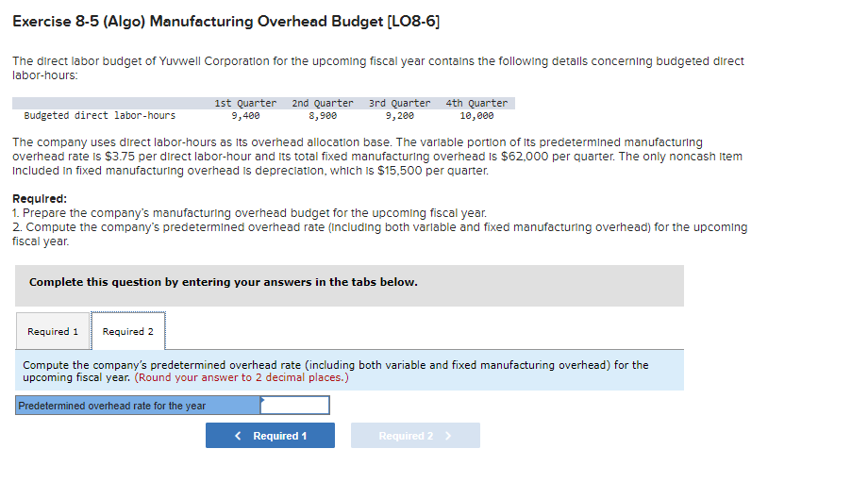Click the Budgeted direct labor-hours row label
This screenshot has width=868, height=482.
click(x=100, y=116)
